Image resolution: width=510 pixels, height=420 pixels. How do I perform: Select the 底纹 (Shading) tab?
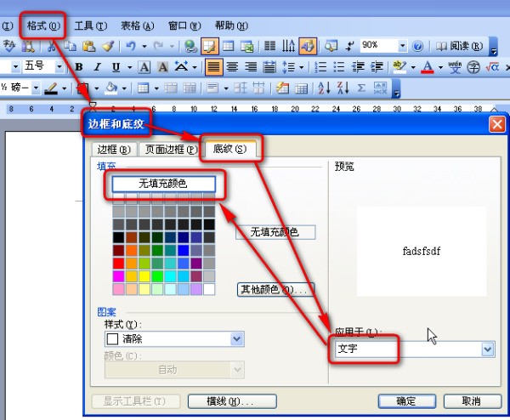pyautogui.click(x=229, y=149)
